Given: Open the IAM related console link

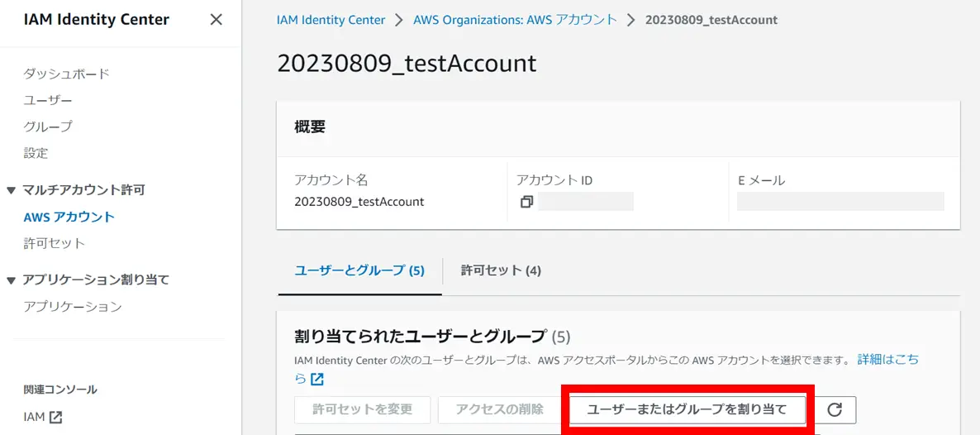Looking at the screenshot, I should pyautogui.click(x=42, y=417).
